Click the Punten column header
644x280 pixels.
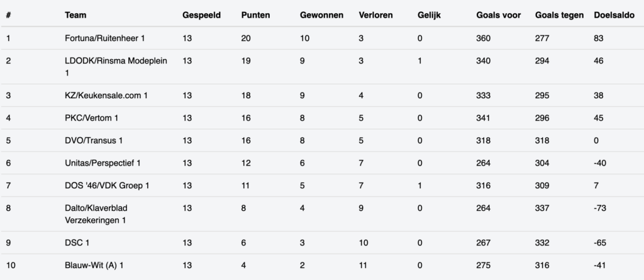coord(255,15)
